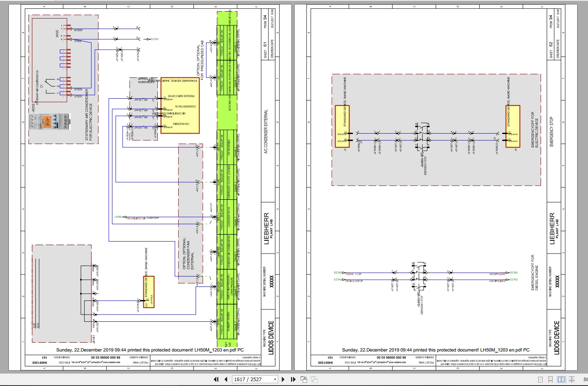Click the A/C CONDENSER EXTERNAL title on left page
The width and height of the screenshot is (588, 386).
(266, 132)
